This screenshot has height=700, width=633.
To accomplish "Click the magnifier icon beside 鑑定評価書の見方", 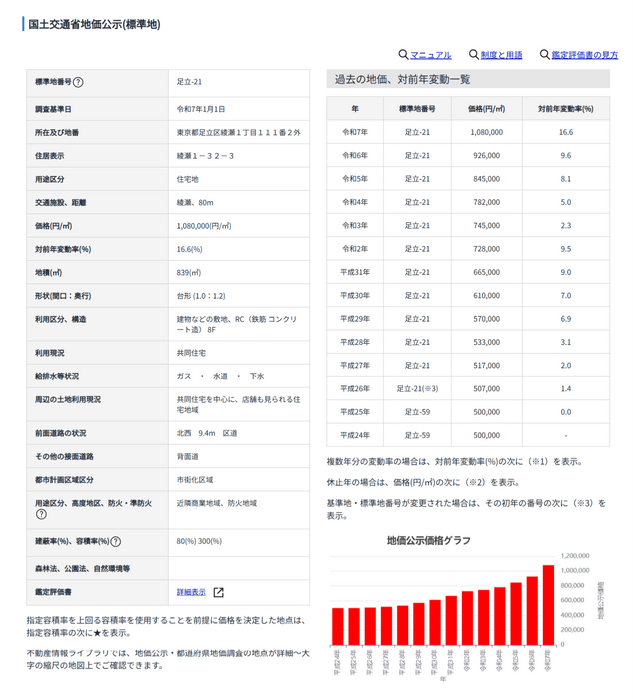I will (x=544, y=54).
